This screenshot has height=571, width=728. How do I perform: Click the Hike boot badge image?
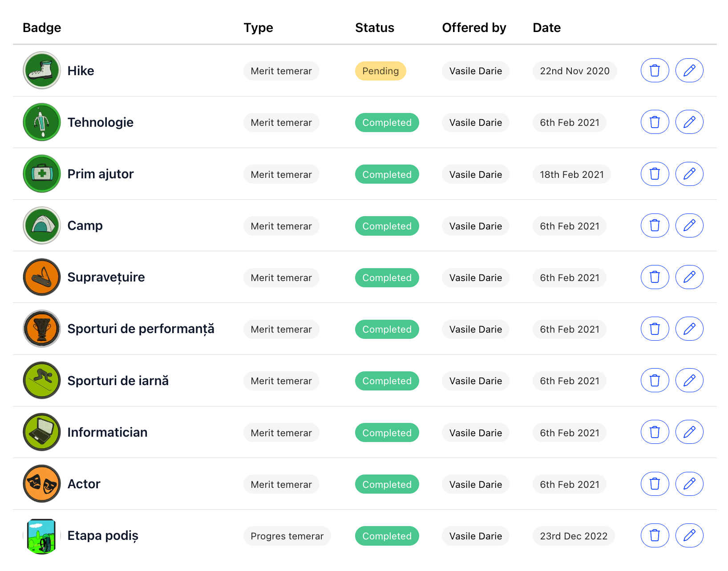click(x=42, y=70)
